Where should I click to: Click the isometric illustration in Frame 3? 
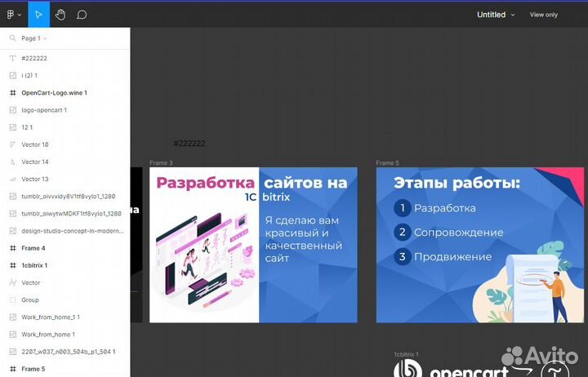click(204, 260)
